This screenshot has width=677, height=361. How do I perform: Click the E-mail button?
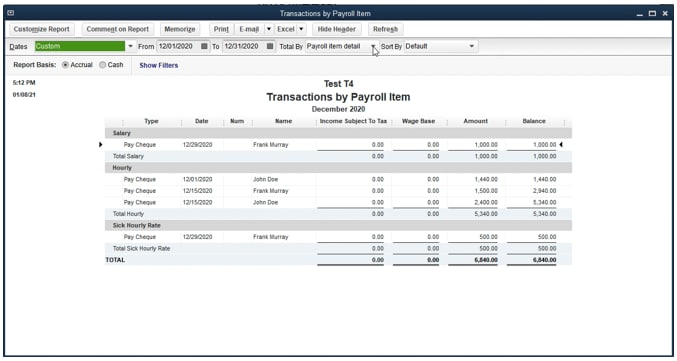click(249, 29)
